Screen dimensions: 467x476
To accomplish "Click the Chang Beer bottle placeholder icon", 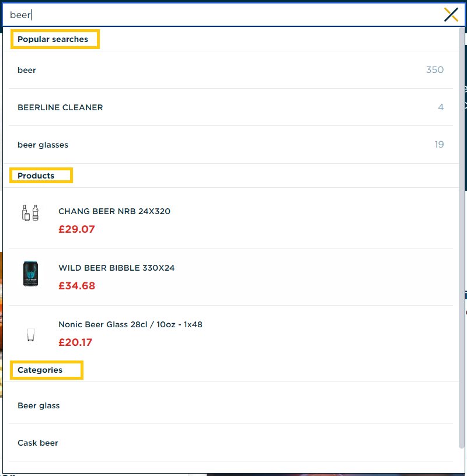I will [x=30, y=213].
